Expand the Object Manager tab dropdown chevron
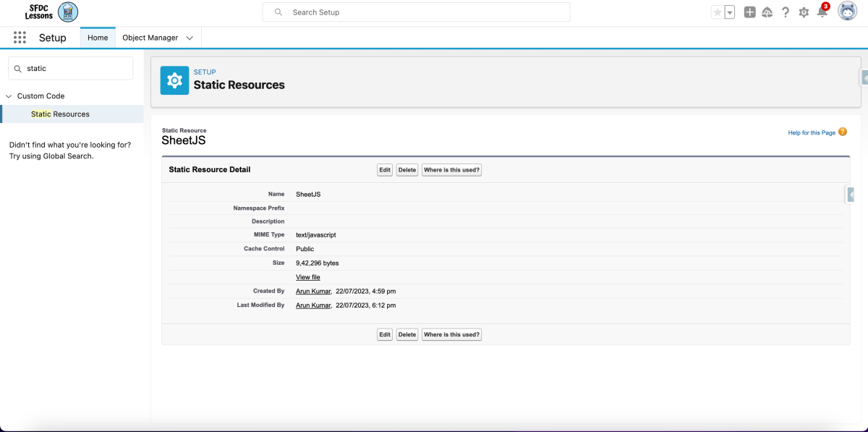This screenshot has width=868, height=432. [x=190, y=38]
